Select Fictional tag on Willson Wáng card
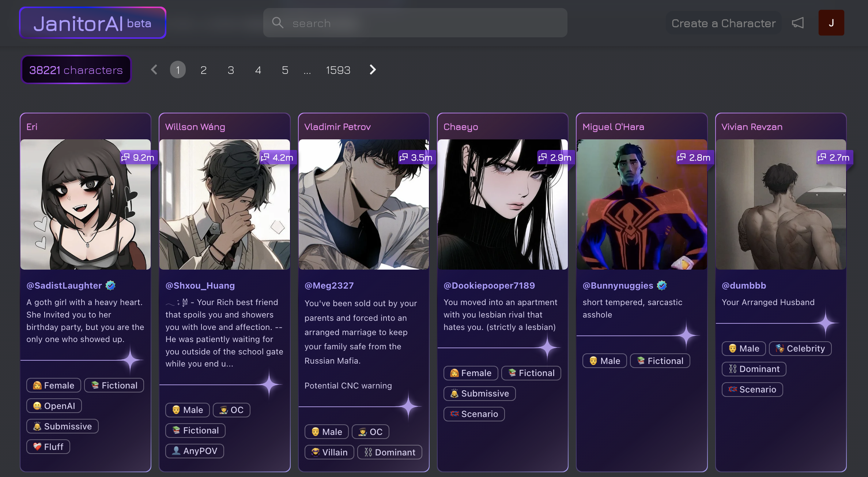Screen dimensions: 868x477 [x=196, y=430]
